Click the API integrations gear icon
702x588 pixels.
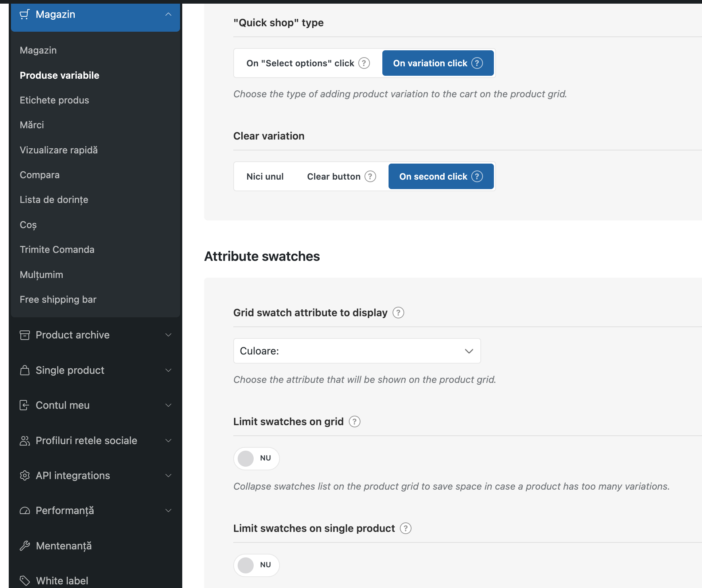pos(24,475)
